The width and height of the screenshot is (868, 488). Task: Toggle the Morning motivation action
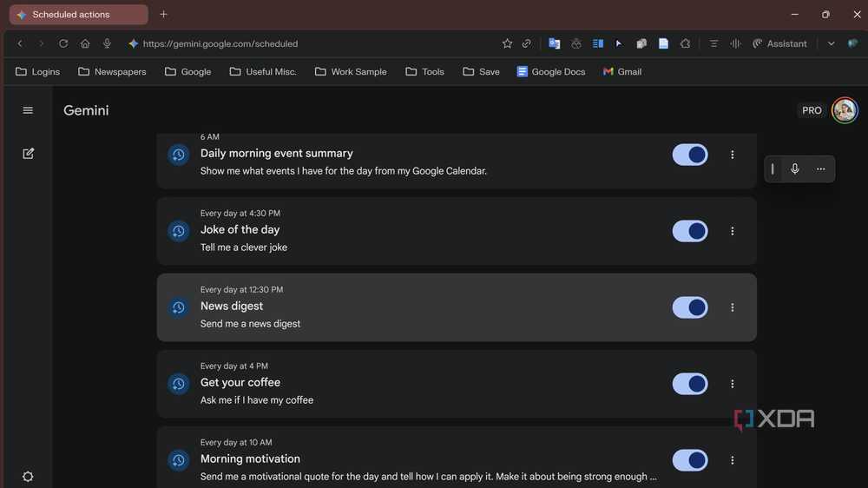tap(690, 460)
